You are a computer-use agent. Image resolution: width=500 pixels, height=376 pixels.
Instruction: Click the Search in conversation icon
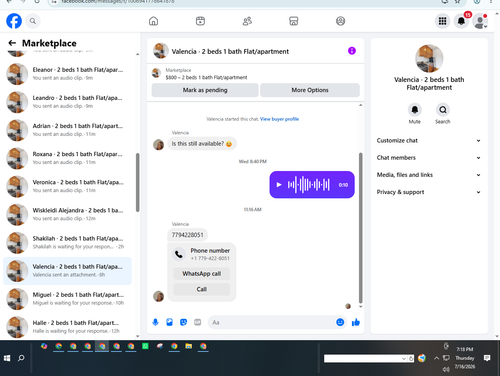[x=443, y=109]
